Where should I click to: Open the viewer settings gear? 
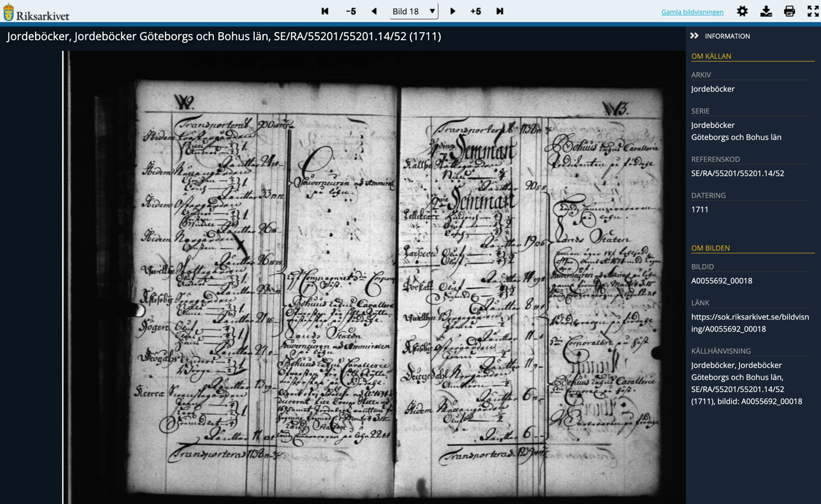[x=742, y=11]
